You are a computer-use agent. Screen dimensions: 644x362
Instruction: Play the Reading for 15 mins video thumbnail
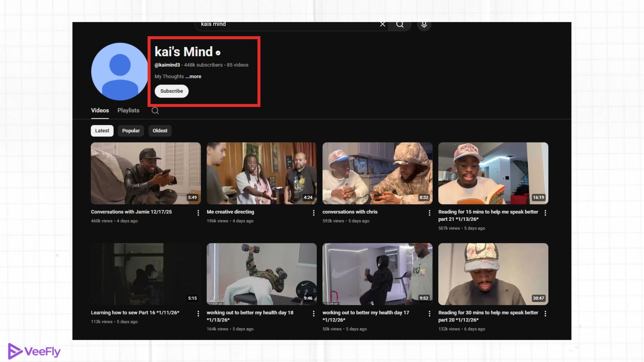point(493,173)
